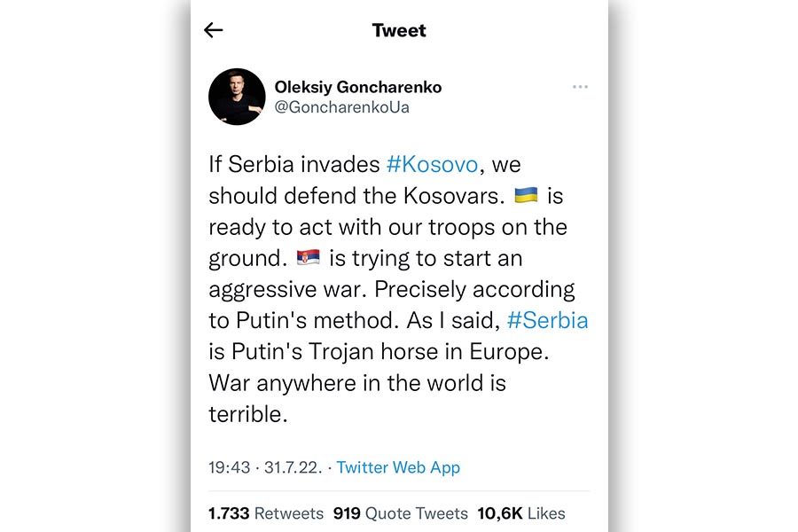Click the "Tweet" header title
798x532 pixels.
pos(399,30)
